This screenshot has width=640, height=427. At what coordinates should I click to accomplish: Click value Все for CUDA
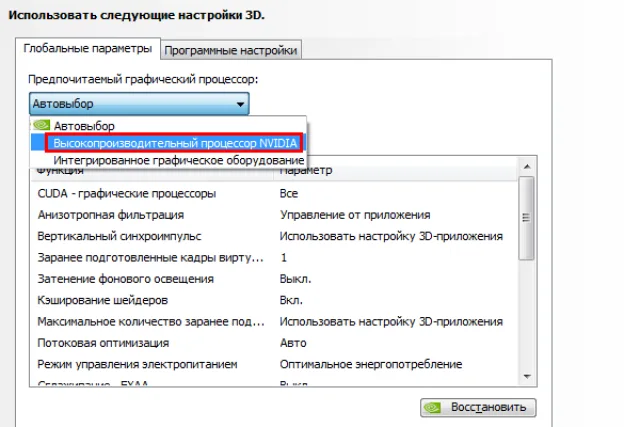click(289, 193)
